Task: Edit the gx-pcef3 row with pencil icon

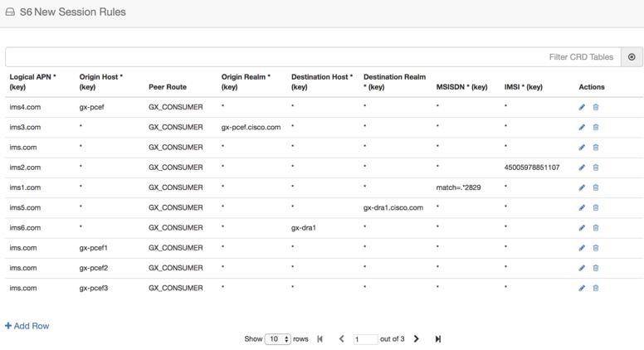Action: pos(582,288)
